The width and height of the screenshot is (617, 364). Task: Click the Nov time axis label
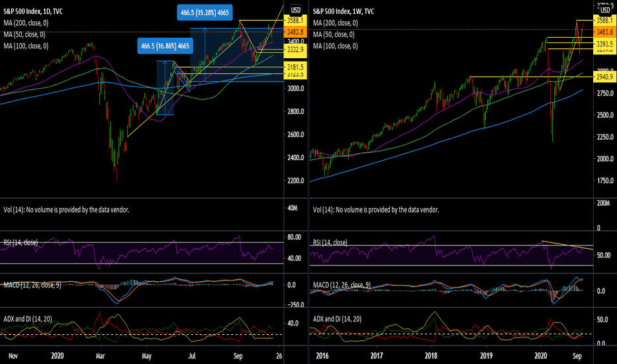[x=13, y=356]
